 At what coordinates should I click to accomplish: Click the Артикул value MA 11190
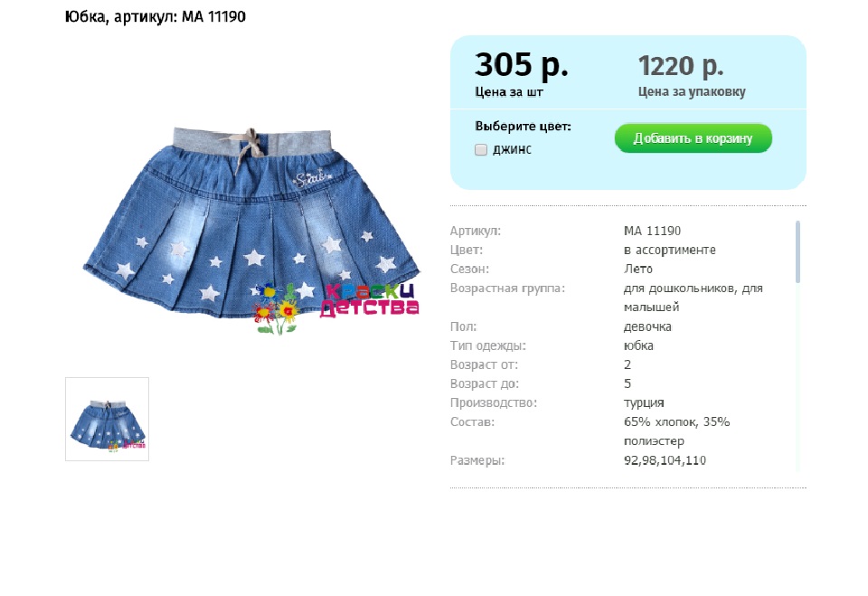(652, 231)
